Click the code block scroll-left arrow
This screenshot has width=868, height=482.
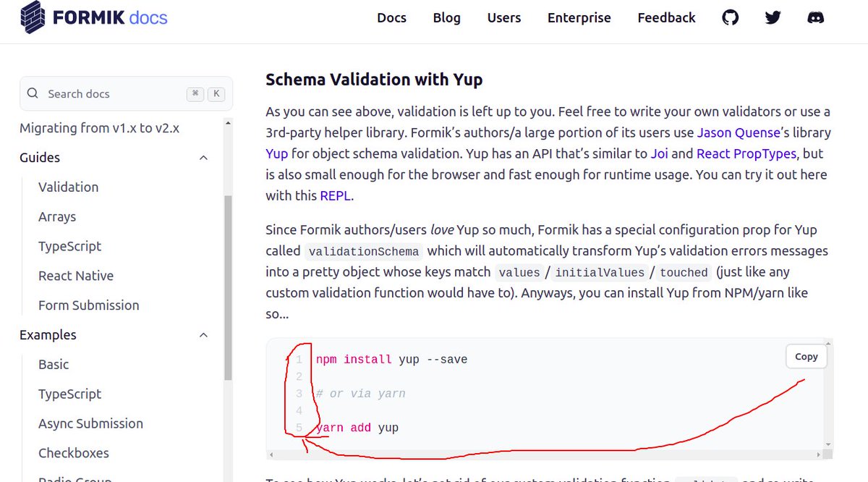[x=271, y=454]
